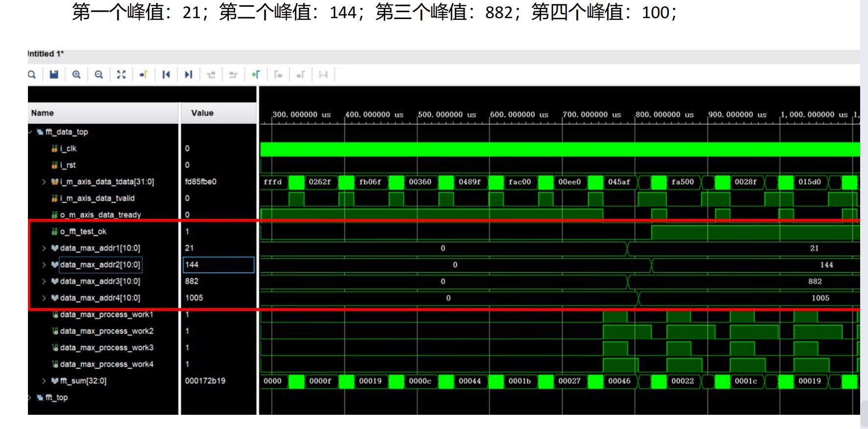Go to the previous marker
This screenshot has width=868, height=429.
click(x=278, y=74)
